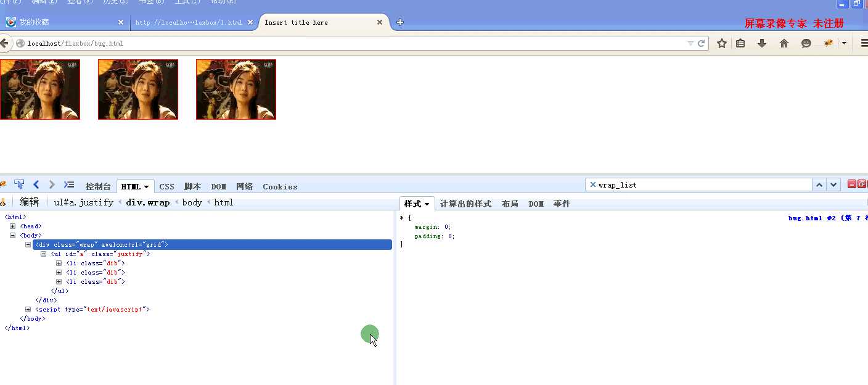Switch to 计算出的样式 computed side tab
Screen dimensions: 868x385
pyautogui.click(x=465, y=204)
